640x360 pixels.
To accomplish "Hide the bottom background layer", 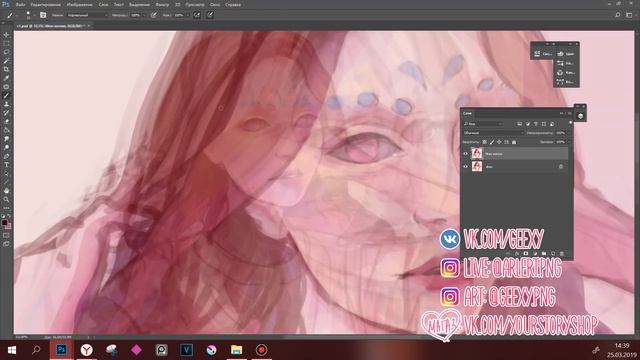I will pyautogui.click(x=465, y=167).
